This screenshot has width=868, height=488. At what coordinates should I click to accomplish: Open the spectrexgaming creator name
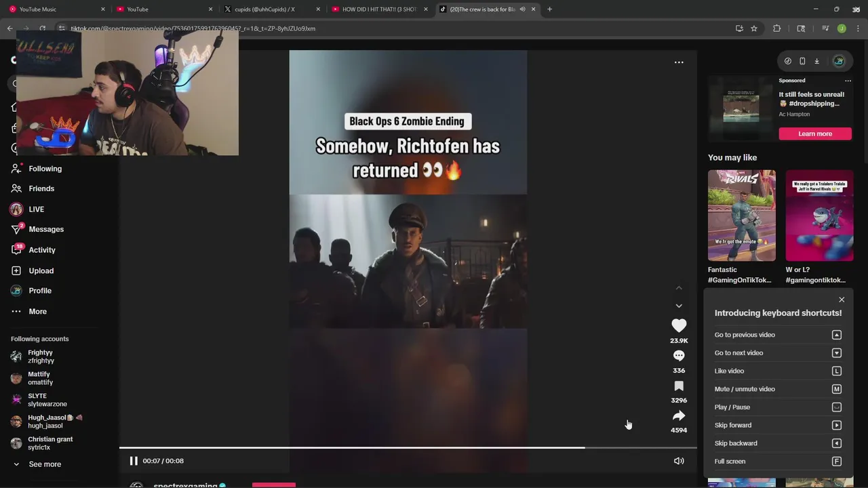[x=185, y=485]
